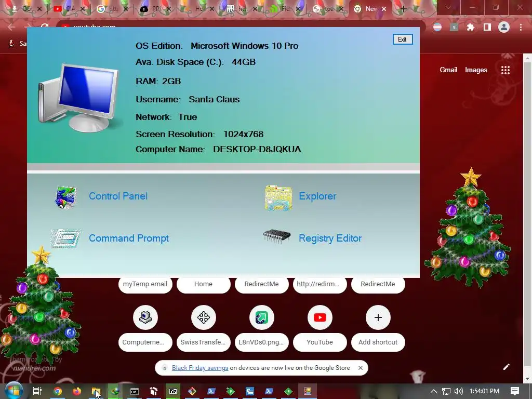The width and height of the screenshot is (532, 399).
Task: Open Registry Editor via the chip icon
Action: pos(277,236)
